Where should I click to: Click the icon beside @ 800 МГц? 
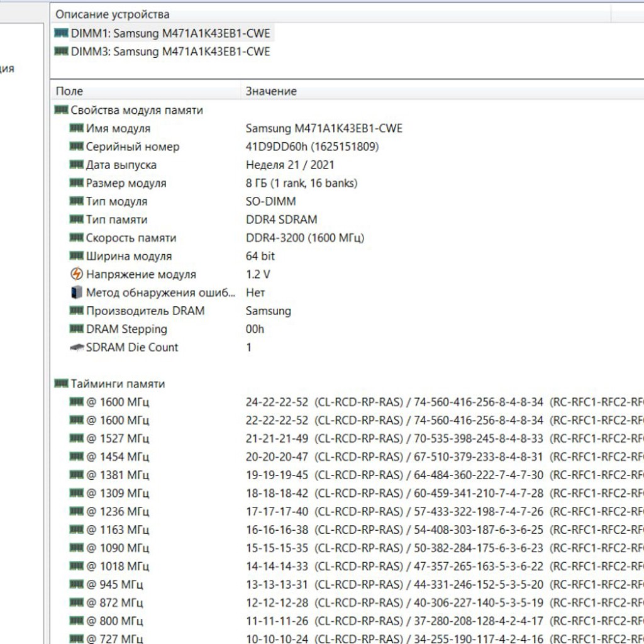pos(76,621)
